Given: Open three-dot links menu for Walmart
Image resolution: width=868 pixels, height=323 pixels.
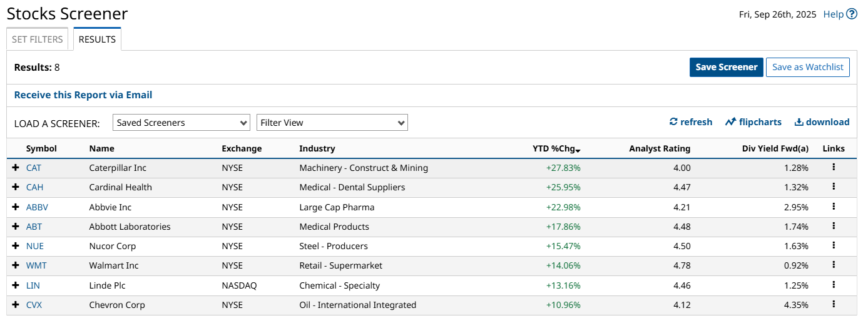Looking at the screenshot, I should [x=834, y=265].
